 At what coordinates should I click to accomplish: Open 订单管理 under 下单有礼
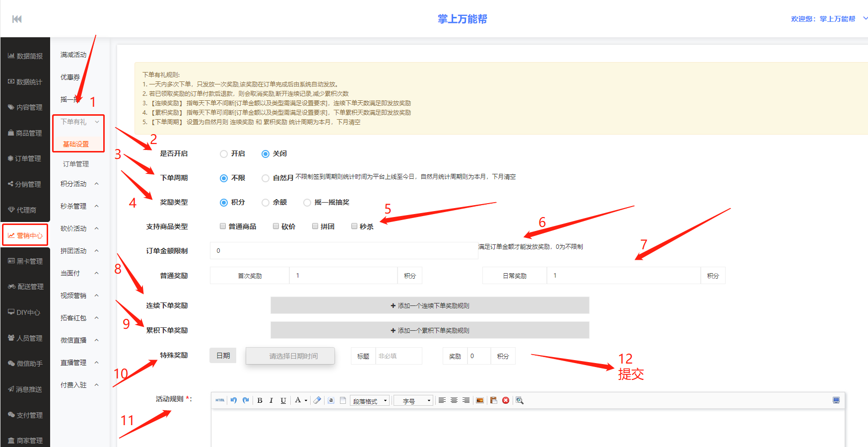click(76, 164)
